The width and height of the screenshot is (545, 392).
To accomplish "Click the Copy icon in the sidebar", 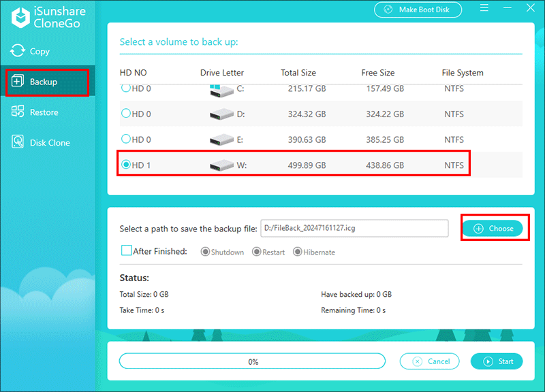I will click(x=18, y=51).
